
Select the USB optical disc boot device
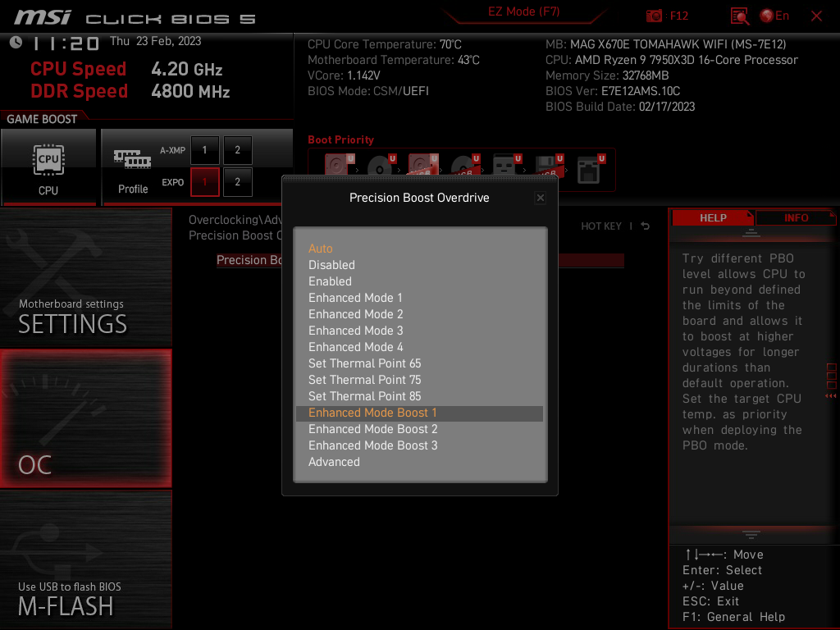[465, 164]
